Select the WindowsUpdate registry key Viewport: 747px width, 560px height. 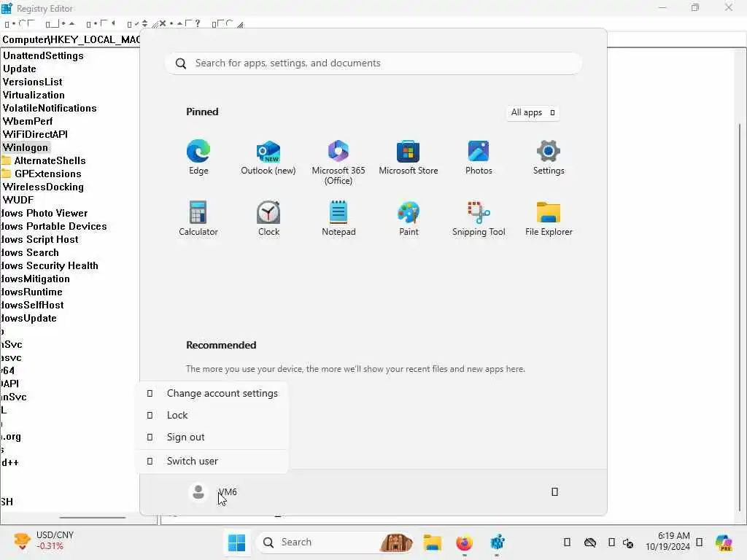click(28, 318)
